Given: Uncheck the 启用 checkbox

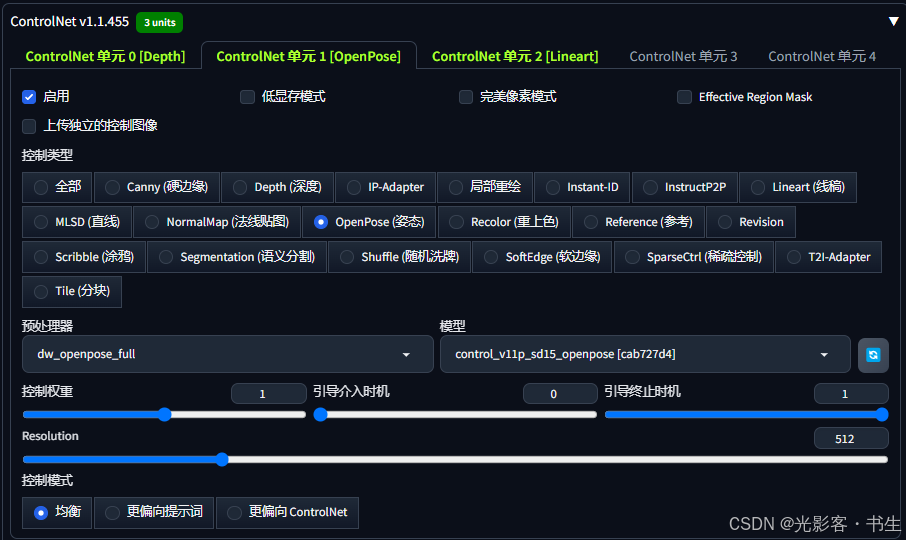Looking at the screenshot, I should tap(29, 96).
